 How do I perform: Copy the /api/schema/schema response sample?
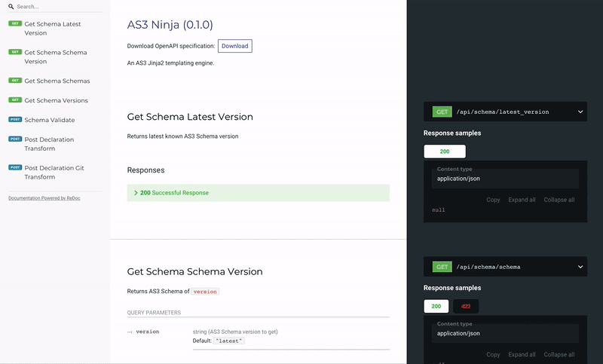click(493, 355)
